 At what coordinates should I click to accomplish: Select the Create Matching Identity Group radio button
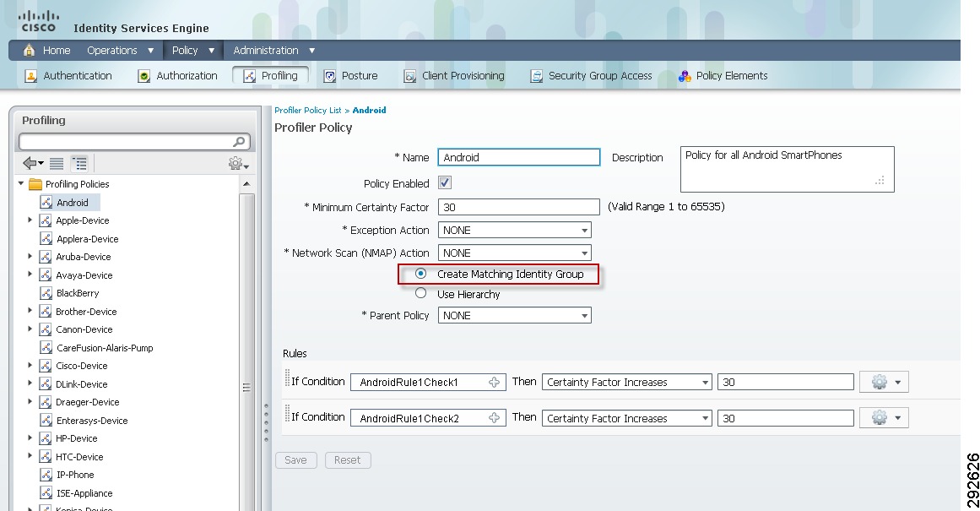(421, 274)
